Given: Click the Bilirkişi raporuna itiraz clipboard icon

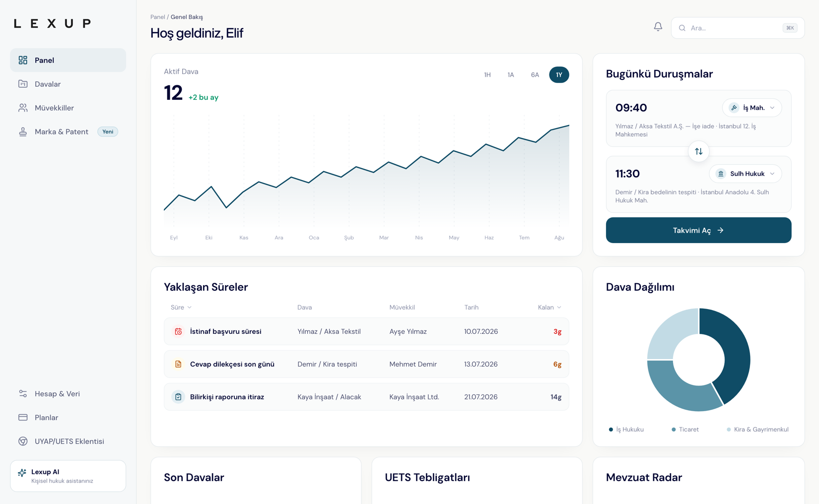Looking at the screenshot, I should coord(178,397).
